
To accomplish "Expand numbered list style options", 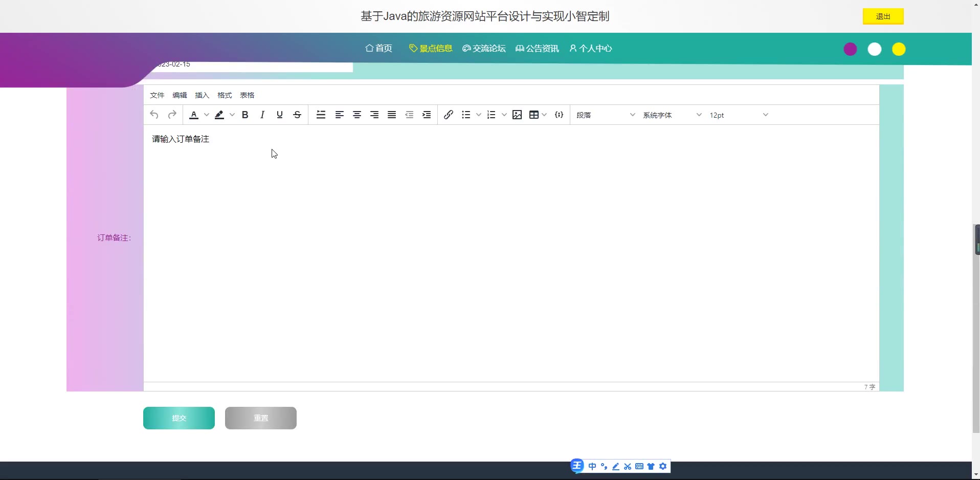I will pyautogui.click(x=504, y=115).
